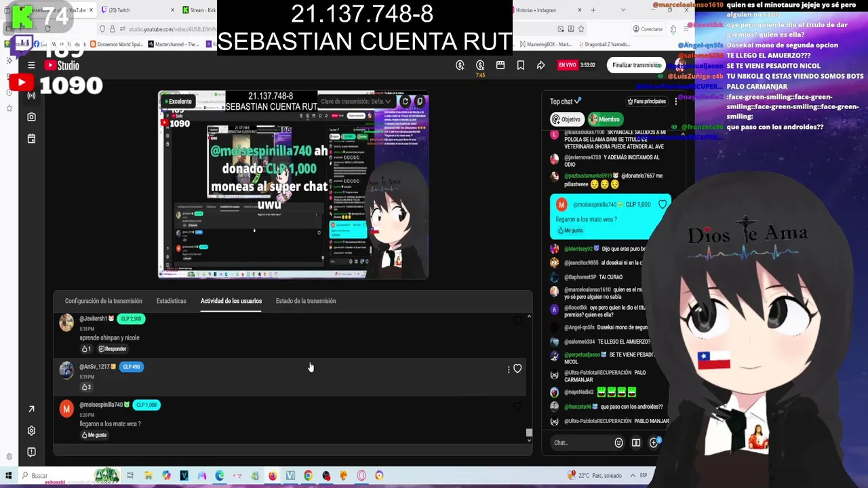Click the dollar icon labeled 7:45
Image resolution: width=868 pixels, height=488 pixels.
[480, 65]
